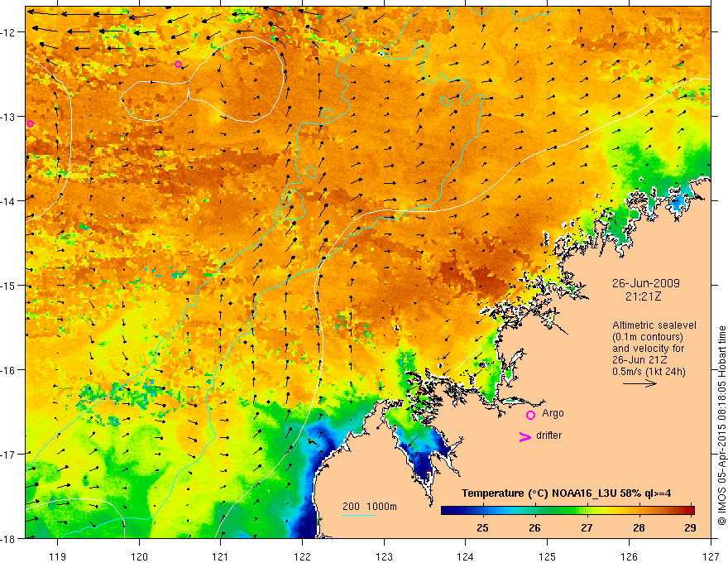Click the longitude axis label 120
Viewport: 728px width, 563px height.
(139, 557)
